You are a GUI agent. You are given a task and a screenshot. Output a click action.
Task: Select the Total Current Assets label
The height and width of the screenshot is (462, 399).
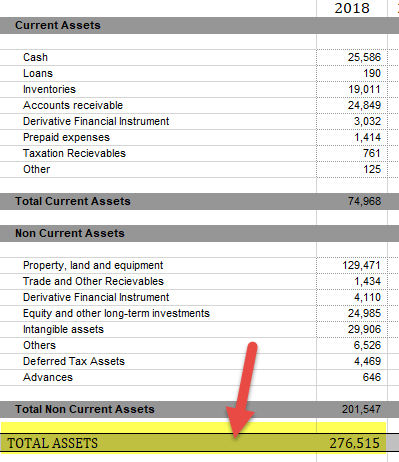click(73, 201)
